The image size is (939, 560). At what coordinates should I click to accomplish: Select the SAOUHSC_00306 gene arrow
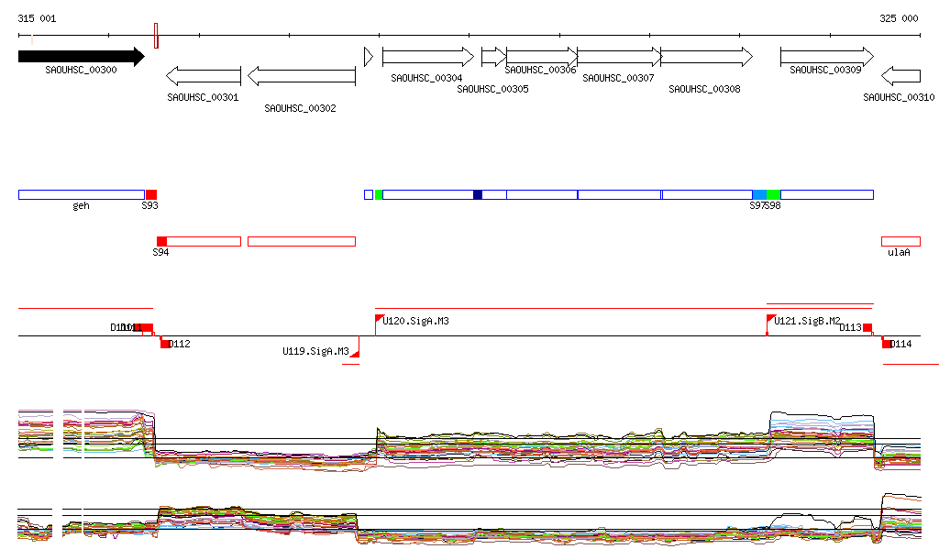[542, 57]
